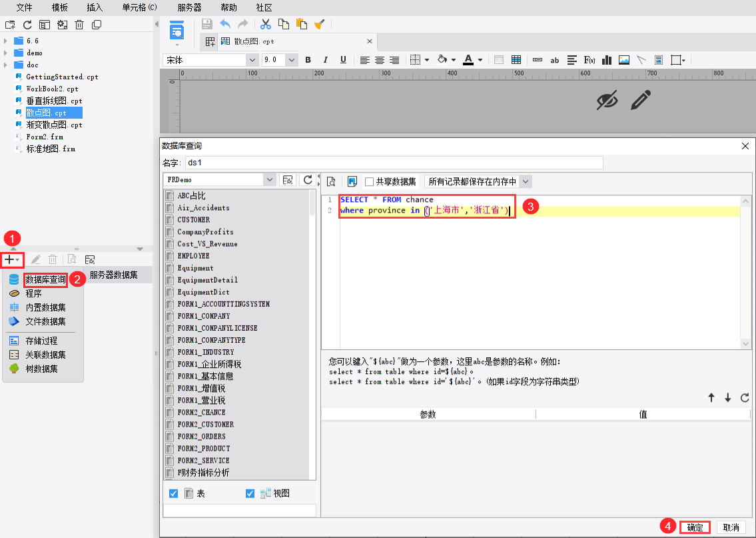Click the new folder icon in file panel
This screenshot has height=538, width=756.
click(10, 25)
